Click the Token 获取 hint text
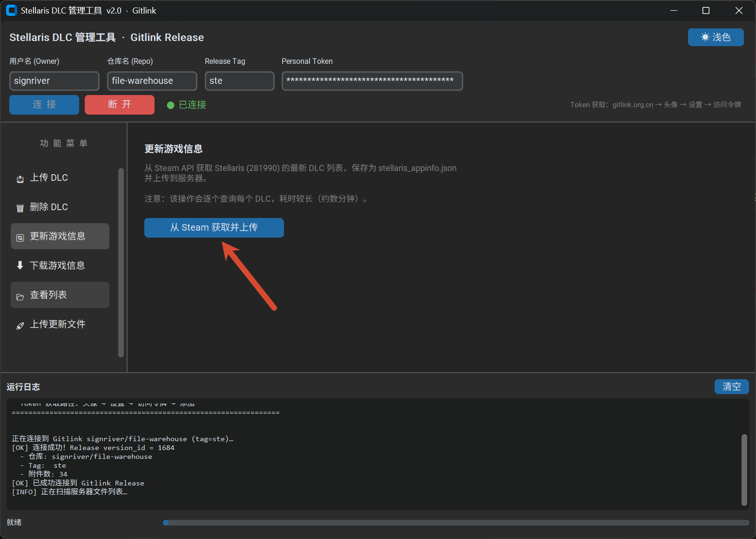Screen dimensions: 756x539 [655, 105]
